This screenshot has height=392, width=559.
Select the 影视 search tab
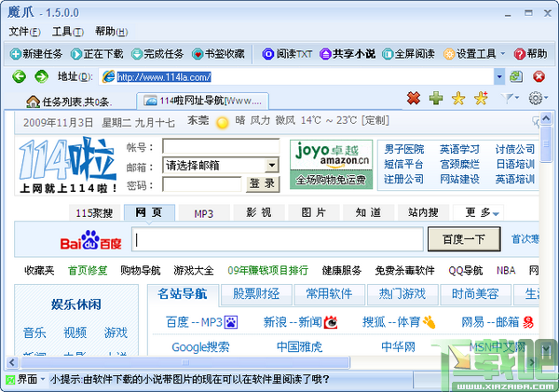[x=259, y=212]
